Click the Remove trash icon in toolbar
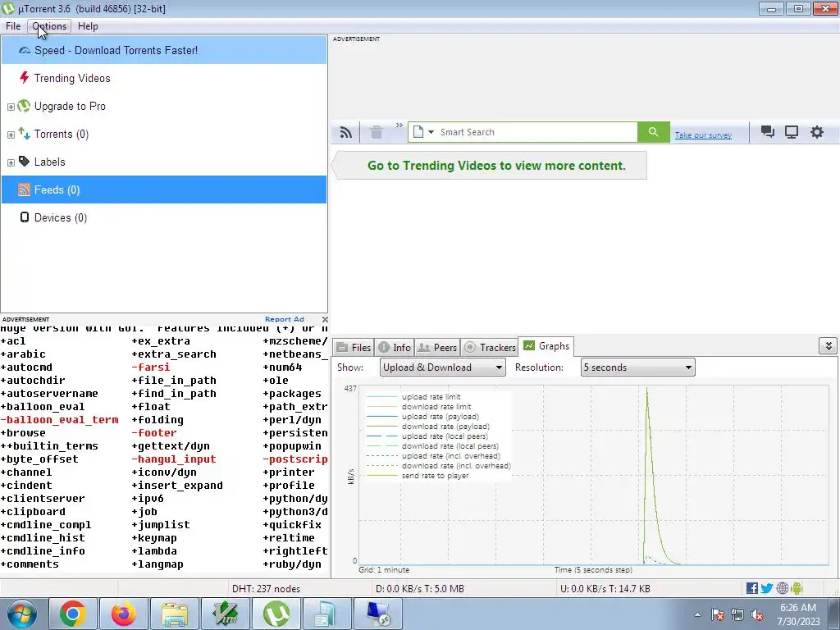840x630 pixels. pos(377,132)
